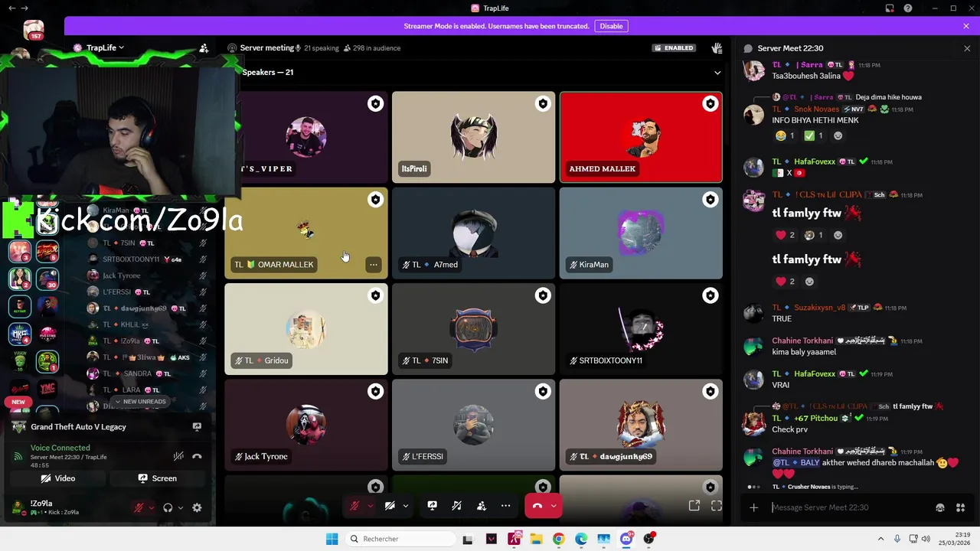Open output device arrow beside headphones icon
The height and width of the screenshot is (551, 980).
(181, 507)
